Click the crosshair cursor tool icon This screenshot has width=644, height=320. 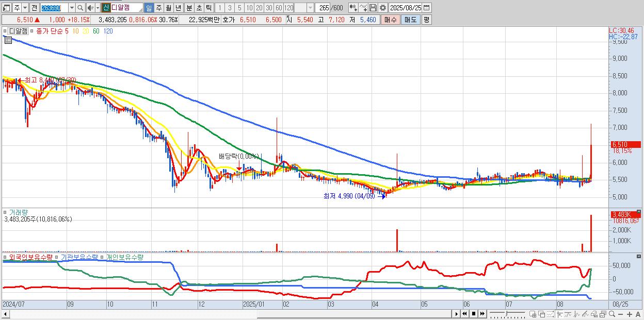click(559, 314)
